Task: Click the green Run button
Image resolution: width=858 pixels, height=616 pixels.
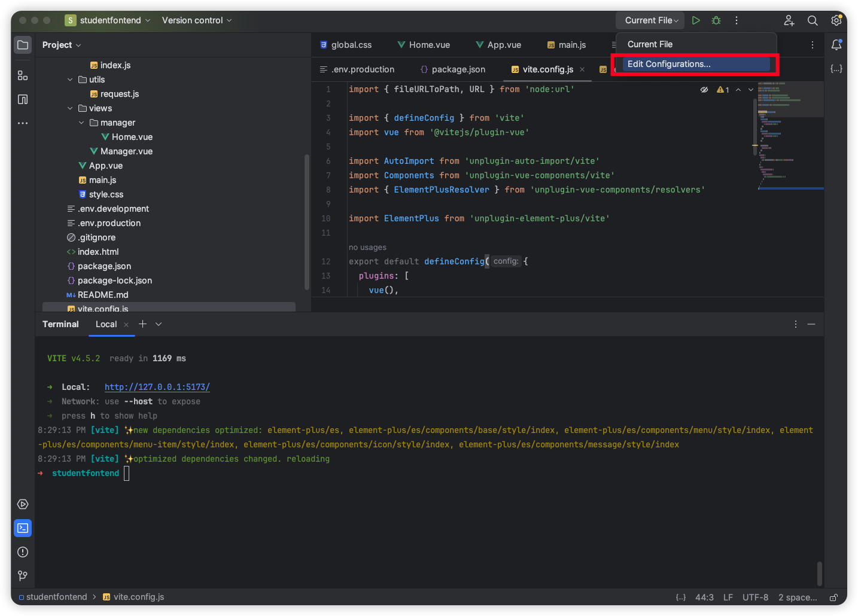Action: tap(696, 20)
